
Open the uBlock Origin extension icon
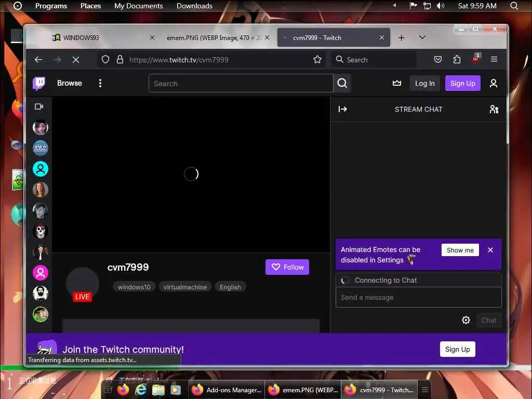tap(476, 59)
